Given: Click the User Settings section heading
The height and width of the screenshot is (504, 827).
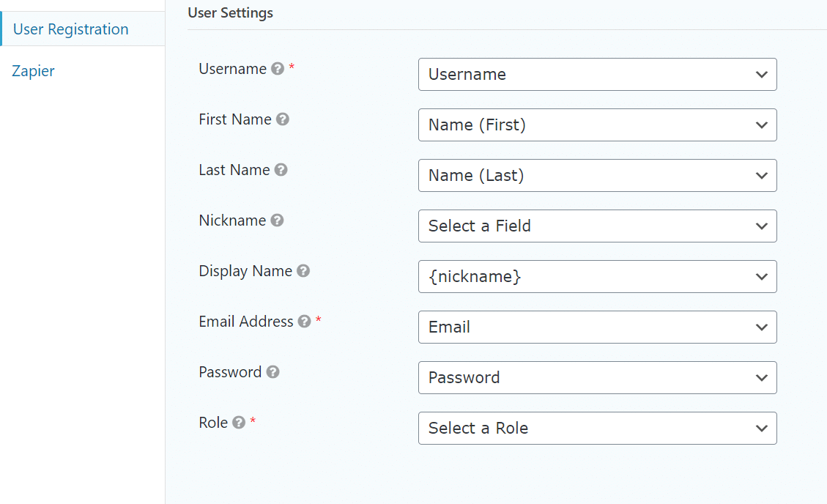Looking at the screenshot, I should (x=230, y=12).
